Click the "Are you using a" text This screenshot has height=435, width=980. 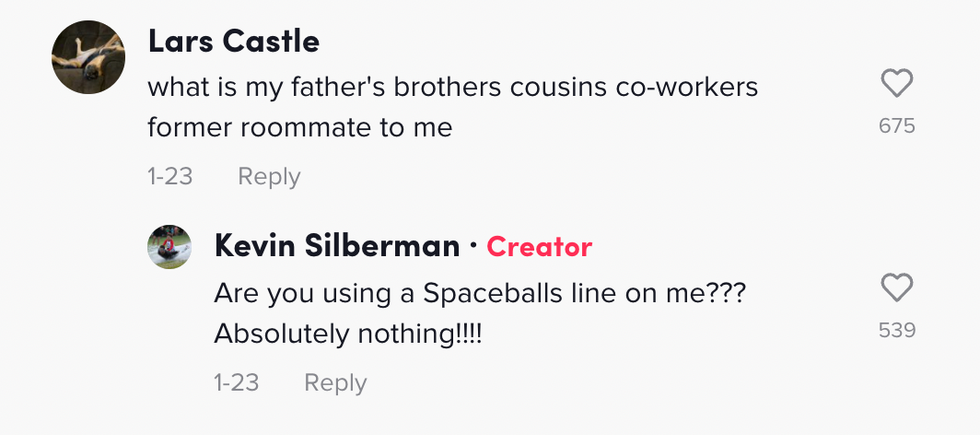(315, 293)
